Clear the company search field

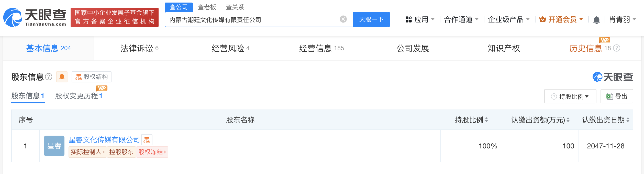click(x=343, y=19)
